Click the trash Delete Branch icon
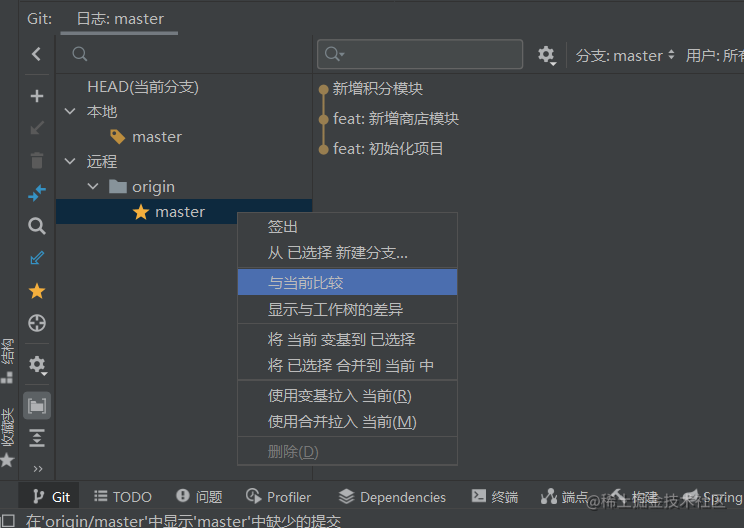Screen dimensions: 744x528 37,160
